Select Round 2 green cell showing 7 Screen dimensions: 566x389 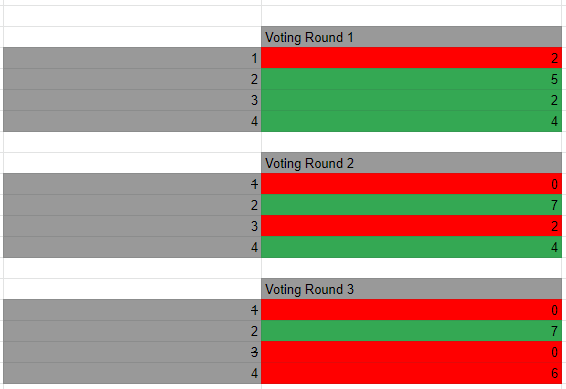click(x=412, y=205)
